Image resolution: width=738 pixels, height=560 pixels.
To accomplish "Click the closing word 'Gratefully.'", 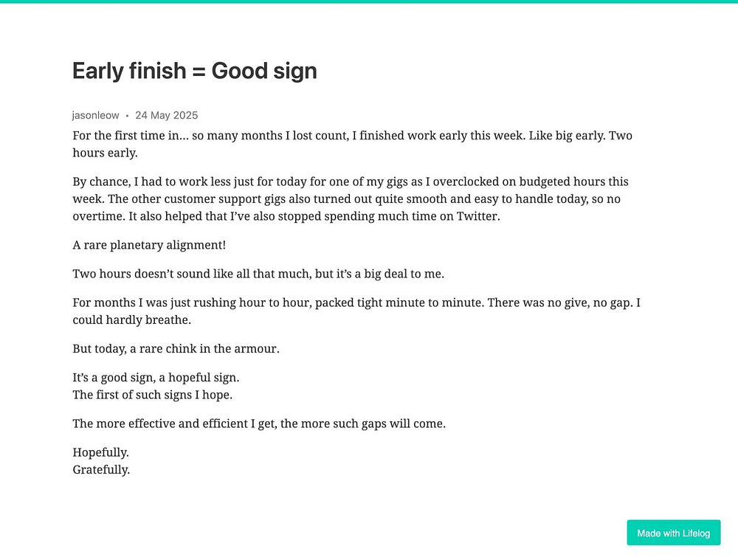I will click(x=101, y=469).
